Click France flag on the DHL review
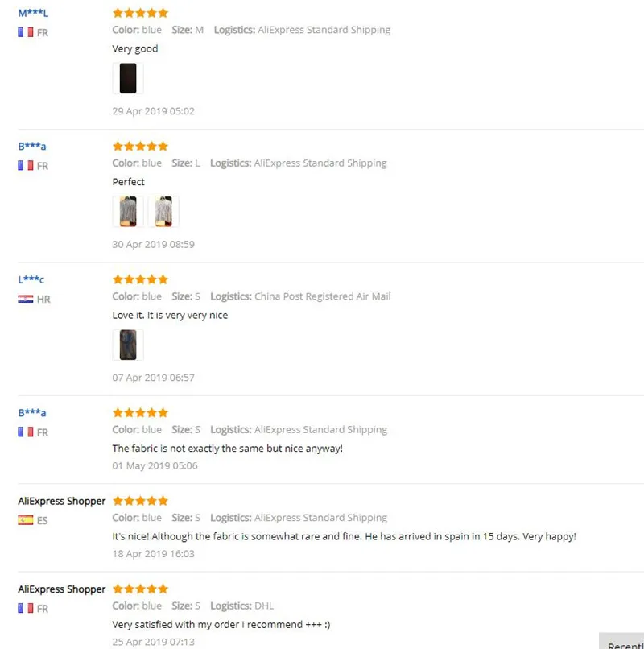 [x=25, y=608]
